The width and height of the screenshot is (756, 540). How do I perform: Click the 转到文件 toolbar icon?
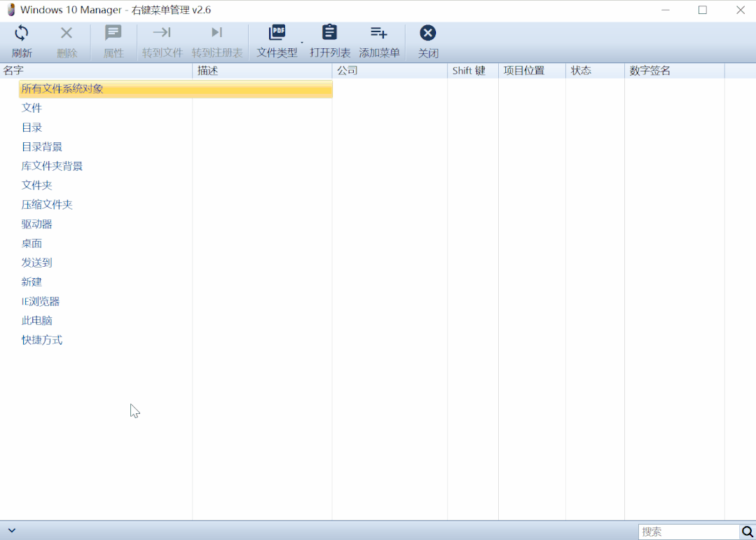[162, 32]
